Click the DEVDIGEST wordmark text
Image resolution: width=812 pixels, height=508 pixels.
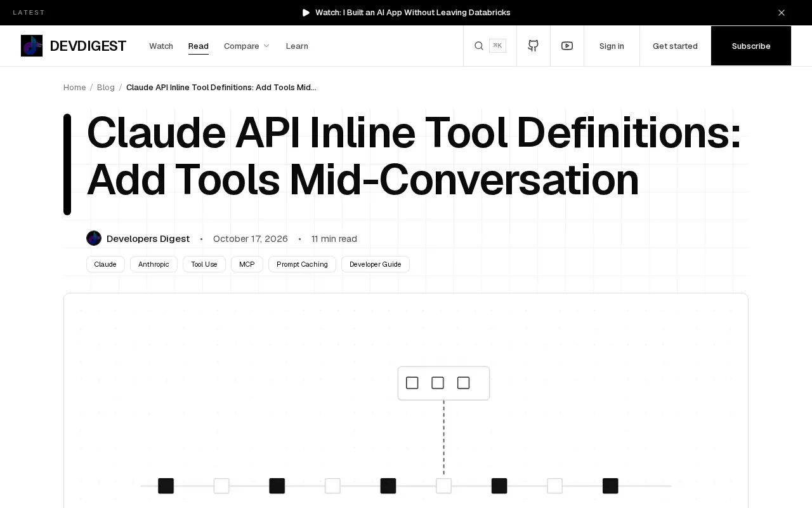[x=88, y=46]
